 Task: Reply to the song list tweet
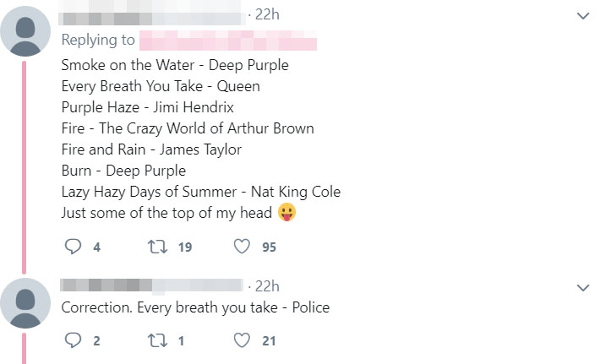72,247
